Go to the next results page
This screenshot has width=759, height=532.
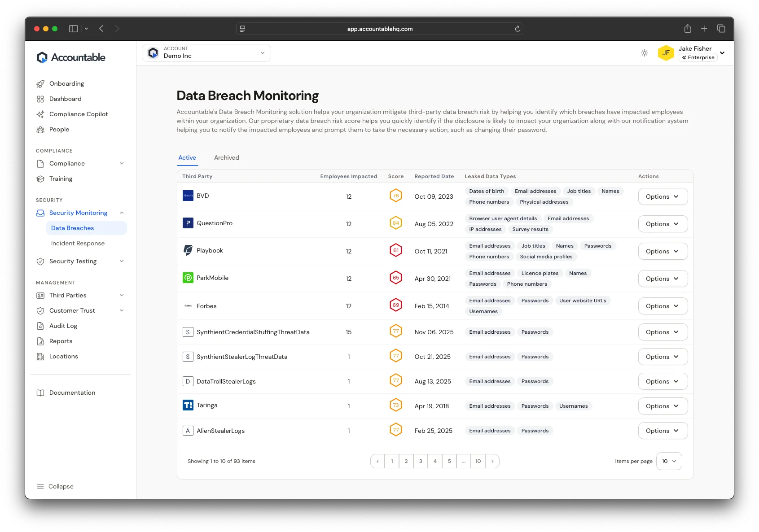(492, 462)
